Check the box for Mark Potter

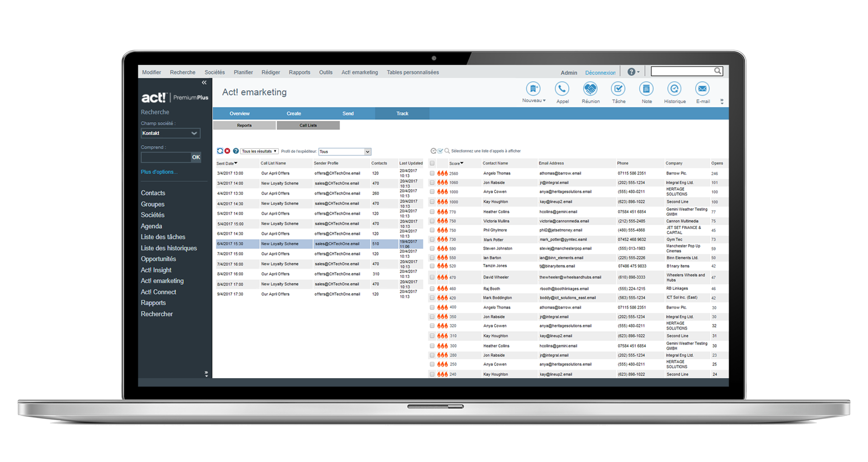(432, 239)
